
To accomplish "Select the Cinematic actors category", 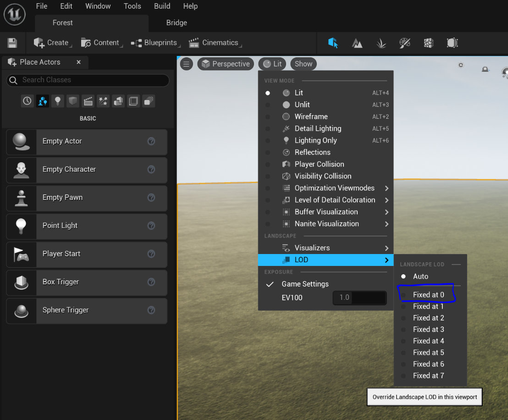I will (88, 100).
